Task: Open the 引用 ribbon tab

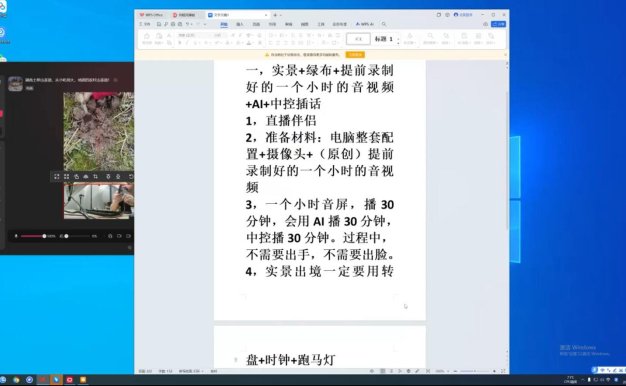Action: pos(272,24)
